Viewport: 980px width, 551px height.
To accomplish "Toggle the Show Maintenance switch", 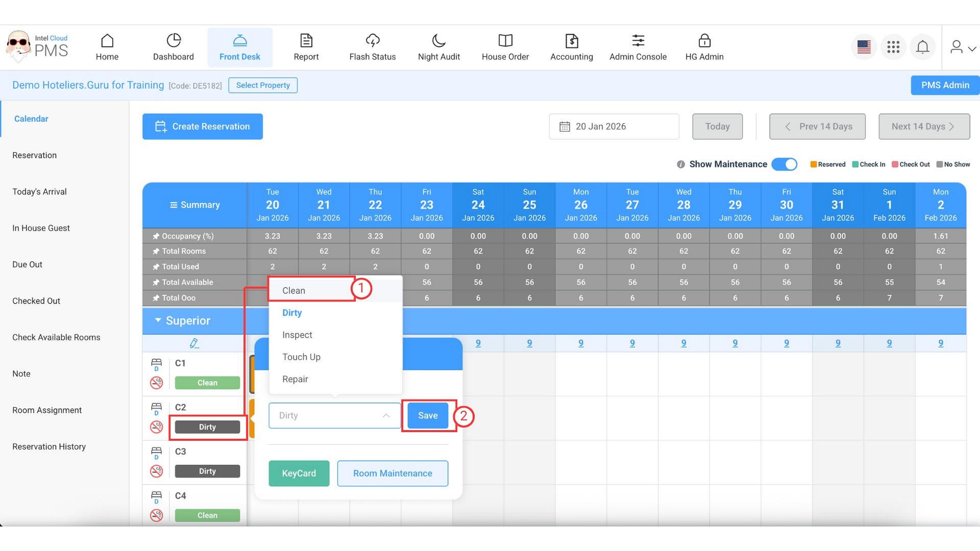I will click(x=784, y=164).
